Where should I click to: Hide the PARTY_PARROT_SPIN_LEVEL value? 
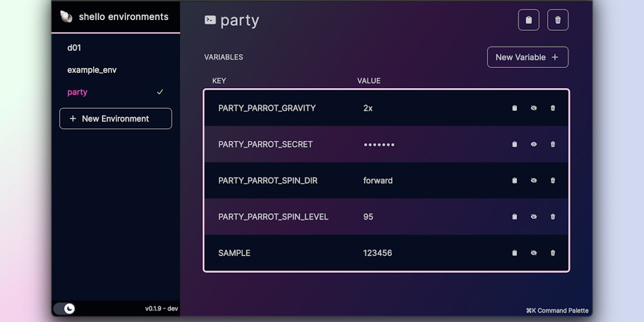pyautogui.click(x=533, y=217)
